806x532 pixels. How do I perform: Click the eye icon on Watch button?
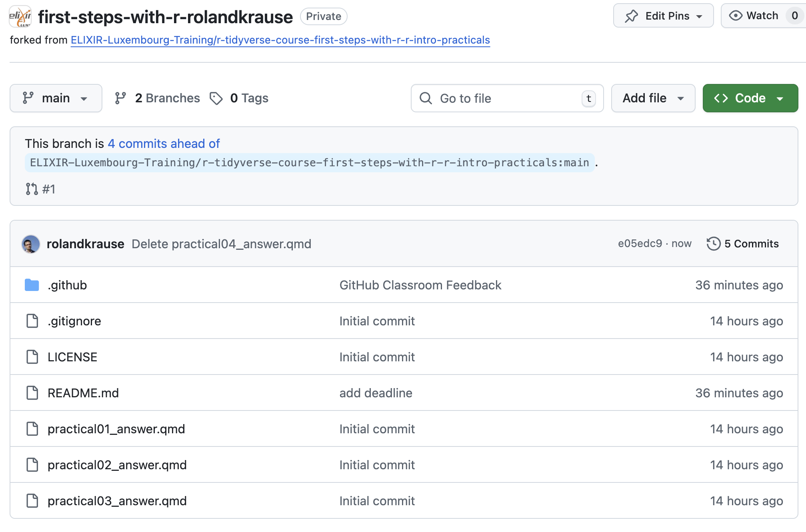[735, 16]
